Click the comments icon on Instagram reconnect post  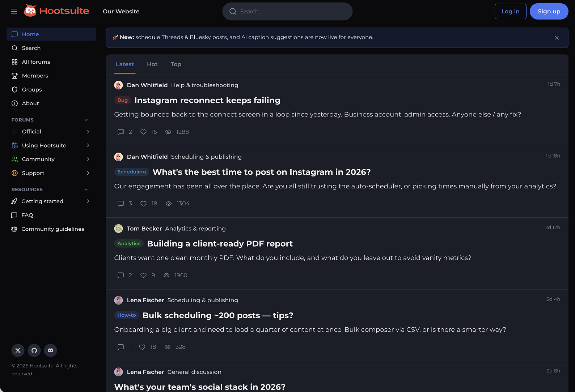(x=121, y=132)
